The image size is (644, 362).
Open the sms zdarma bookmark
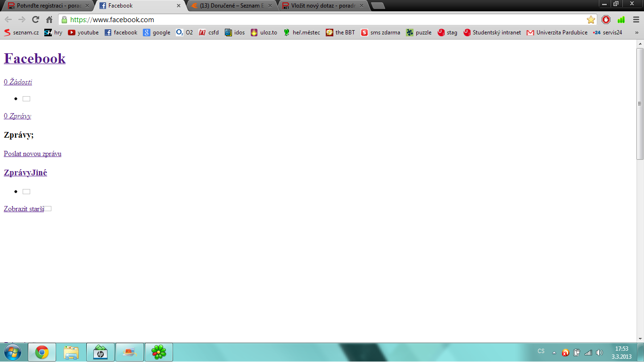tap(380, 33)
